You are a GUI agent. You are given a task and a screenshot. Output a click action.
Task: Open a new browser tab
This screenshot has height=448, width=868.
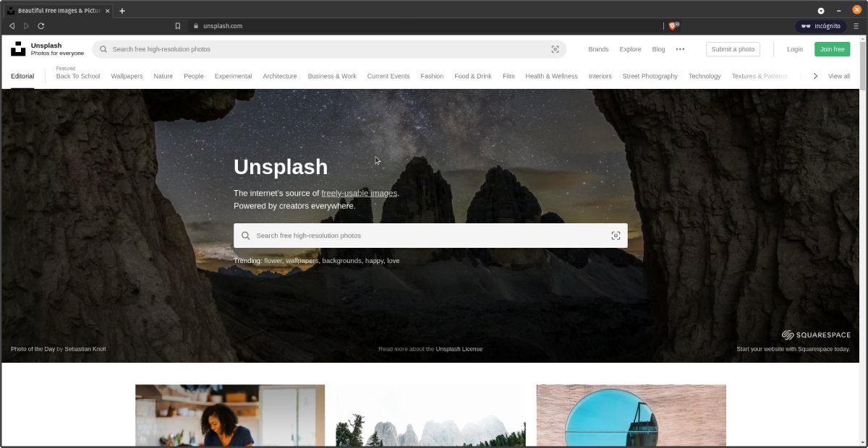(x=122, y=11)
